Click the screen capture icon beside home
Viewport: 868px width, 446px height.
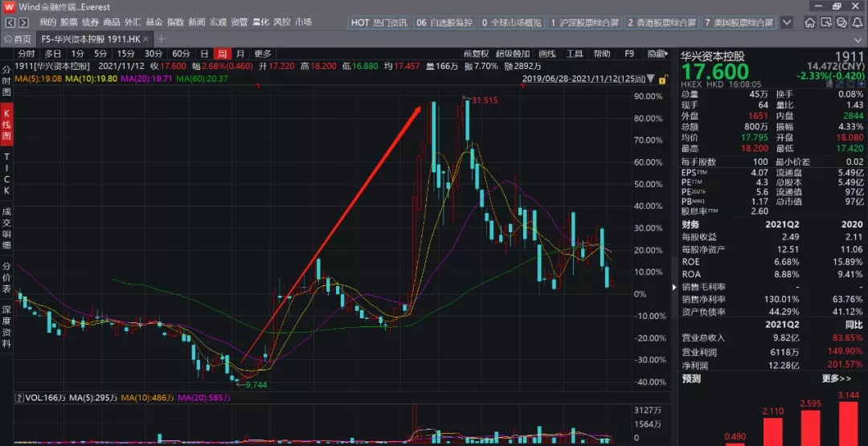tap(826, 23)
